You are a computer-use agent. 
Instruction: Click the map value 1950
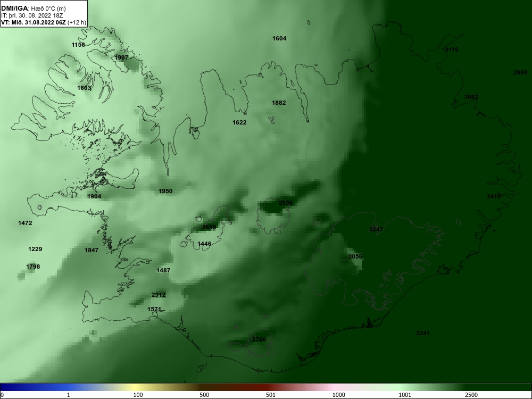point(165,191)
